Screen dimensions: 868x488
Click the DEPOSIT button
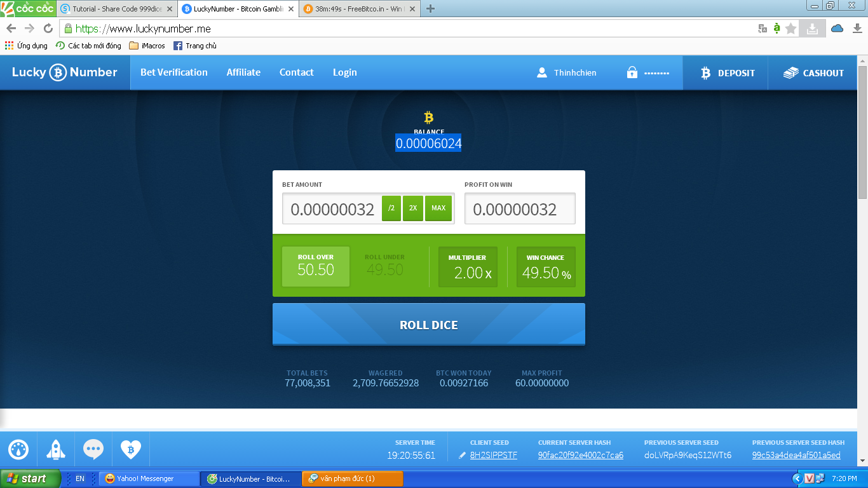pos(726,73)
